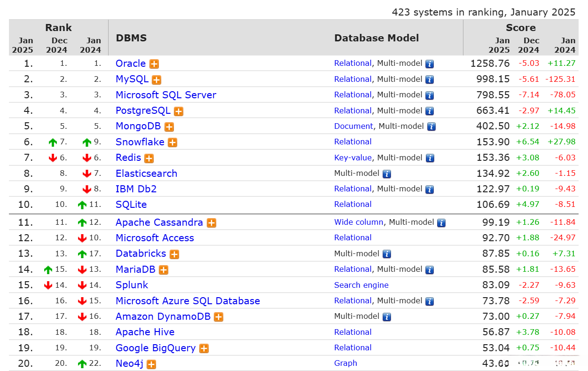Follow the Apache Hive link
The image size is (588, 371).
pos(145,332)
